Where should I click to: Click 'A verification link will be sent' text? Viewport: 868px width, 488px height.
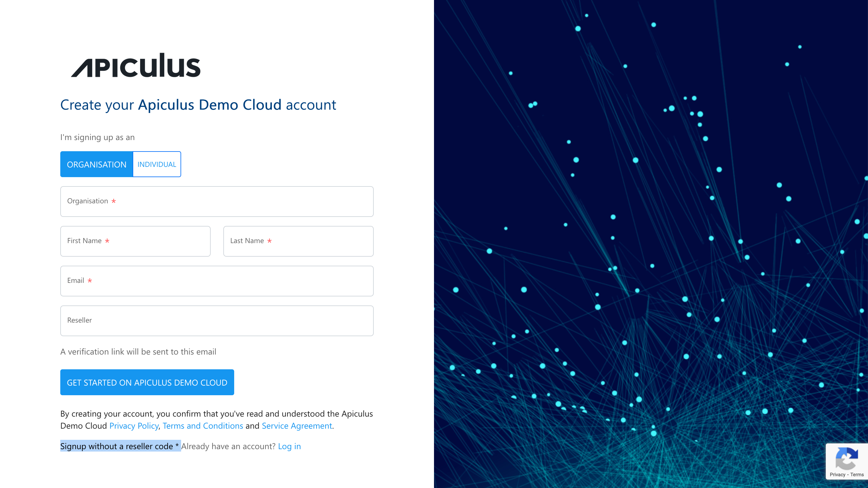138,352
